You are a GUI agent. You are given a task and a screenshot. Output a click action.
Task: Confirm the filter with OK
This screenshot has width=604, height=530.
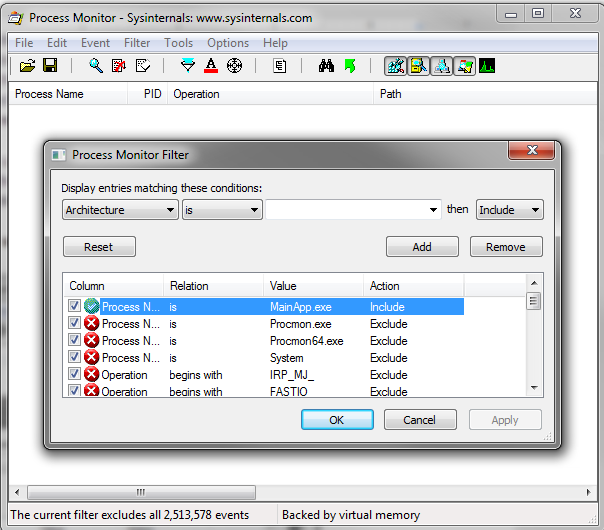pyautogui.click(x=337, y=419)
